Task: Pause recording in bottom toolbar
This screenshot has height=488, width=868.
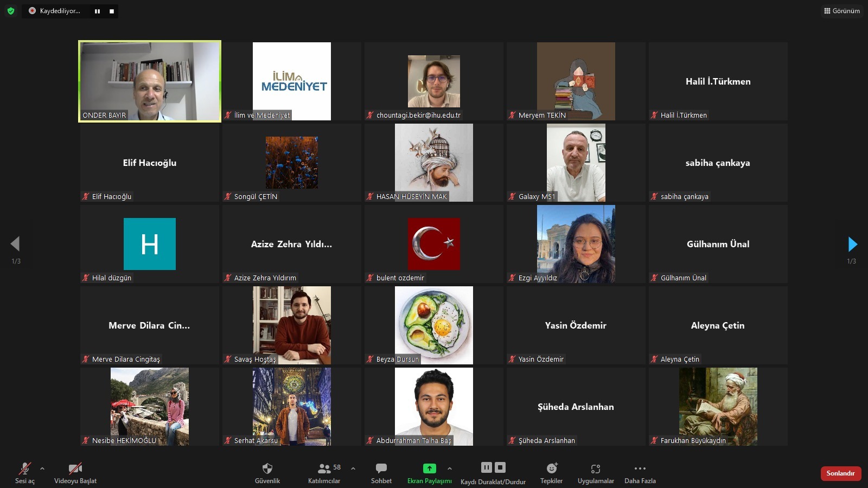Action: pos(487,467)
